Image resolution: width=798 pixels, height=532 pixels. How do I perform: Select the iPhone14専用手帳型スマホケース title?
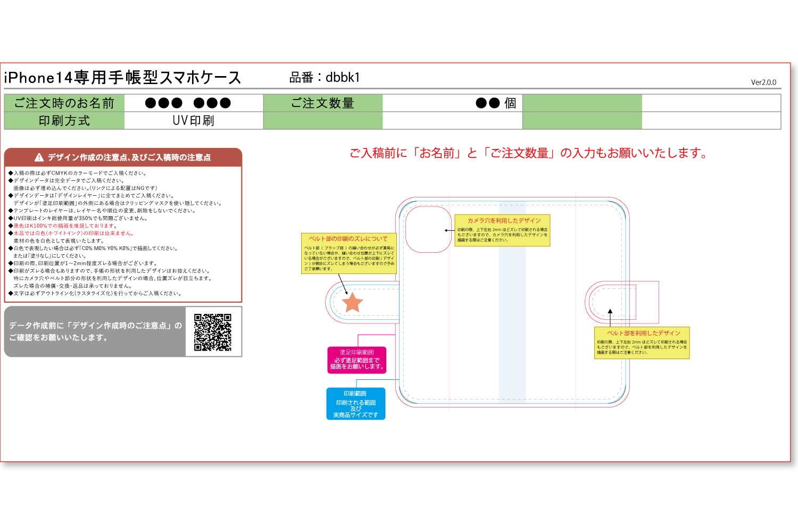point(123,78)
